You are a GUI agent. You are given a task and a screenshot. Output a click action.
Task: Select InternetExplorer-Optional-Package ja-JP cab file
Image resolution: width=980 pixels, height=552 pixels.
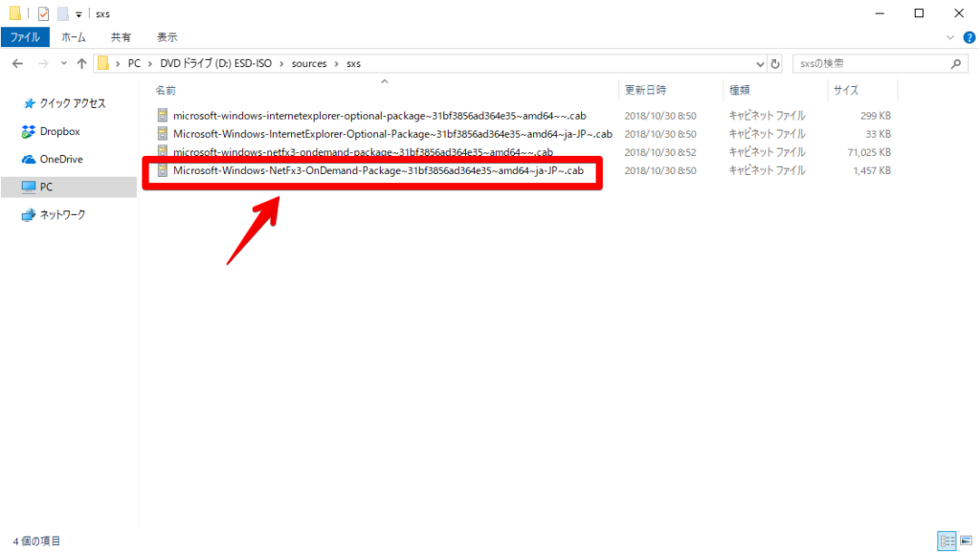(x=392, y=134)
